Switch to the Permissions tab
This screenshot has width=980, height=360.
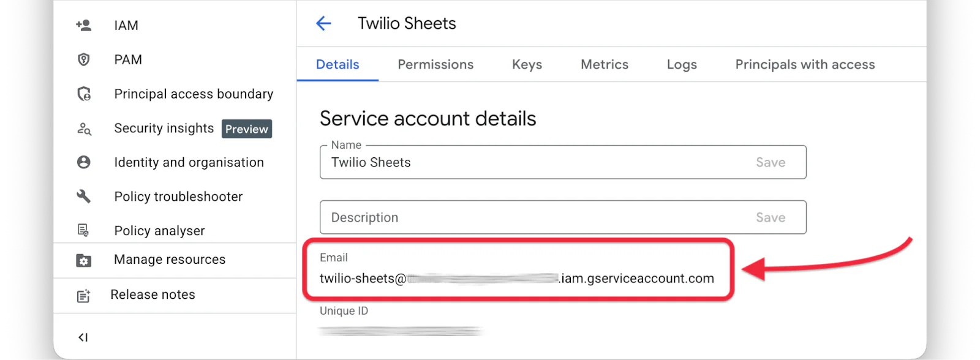[435, 64]
